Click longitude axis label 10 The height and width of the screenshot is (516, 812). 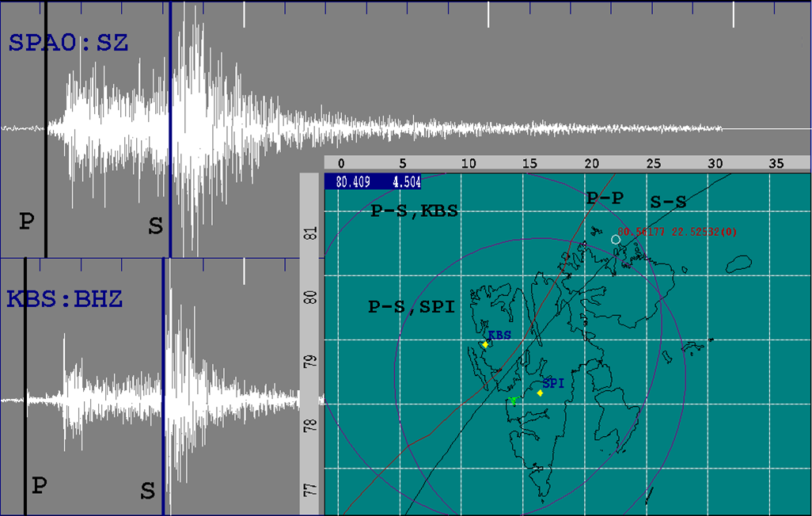469,163
